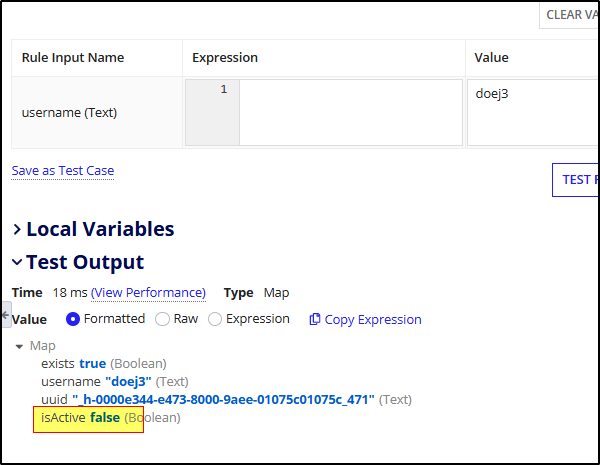Click the Value field containing doej3
The width and height of the screenshot is (600, 465).
pyautogui.click(x=533, y=112)
